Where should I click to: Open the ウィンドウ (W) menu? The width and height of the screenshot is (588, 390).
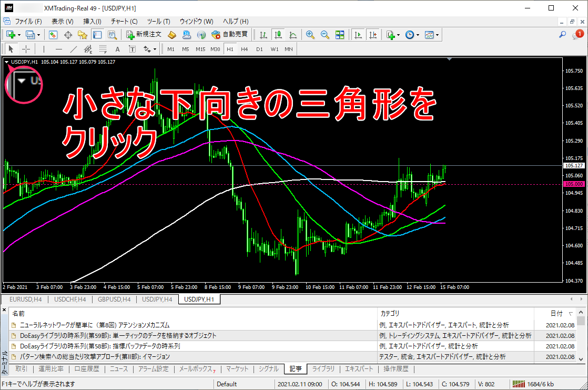pos(197,22)
